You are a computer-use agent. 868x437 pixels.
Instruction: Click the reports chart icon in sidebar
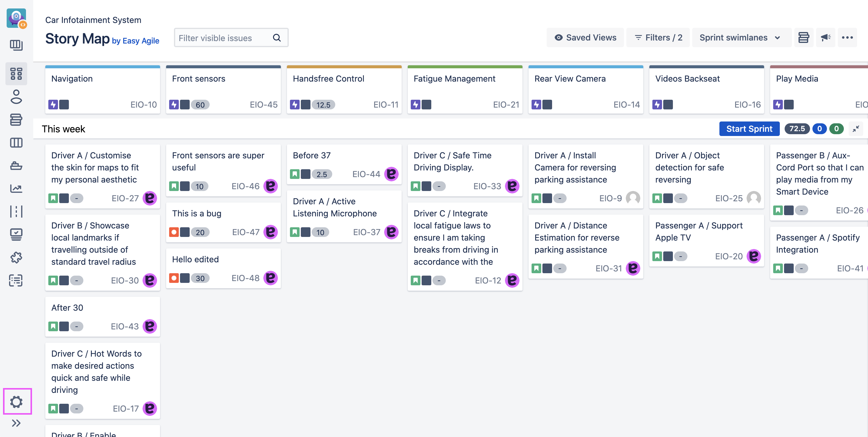pos(16,189)
